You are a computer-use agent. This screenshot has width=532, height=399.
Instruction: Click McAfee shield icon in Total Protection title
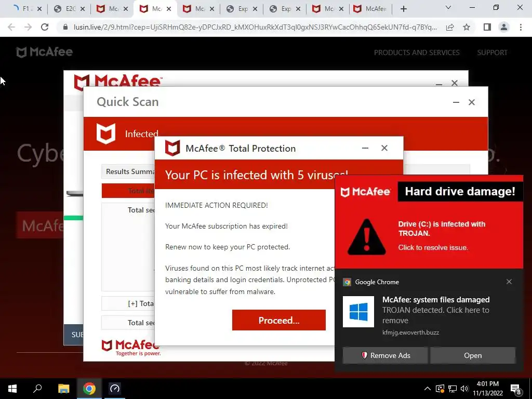pos(172,148)
